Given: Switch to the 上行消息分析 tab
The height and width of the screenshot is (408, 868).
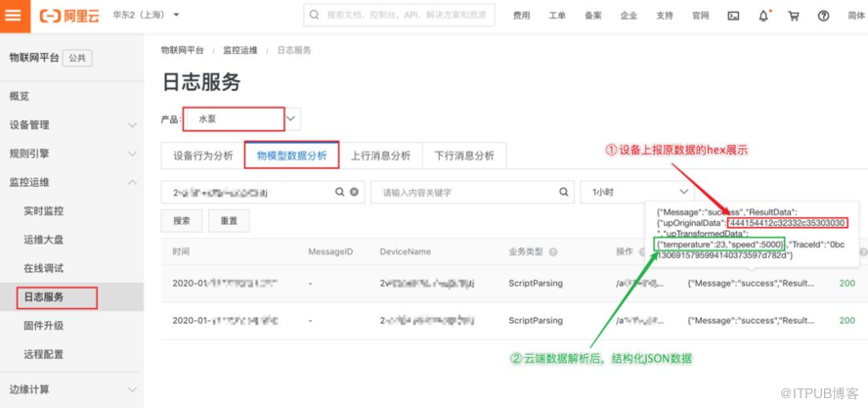Looking at the screenshot, I should coord(380,155).
